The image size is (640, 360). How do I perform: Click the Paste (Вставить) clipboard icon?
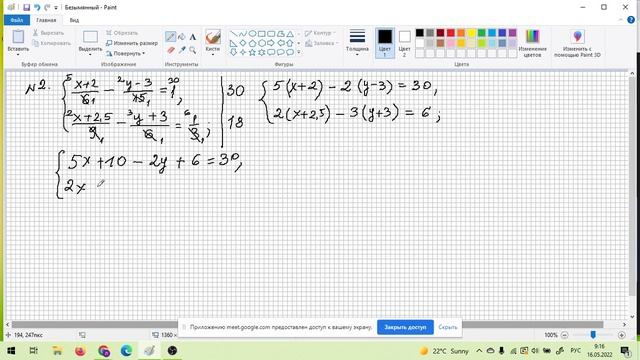pos(18,37)
